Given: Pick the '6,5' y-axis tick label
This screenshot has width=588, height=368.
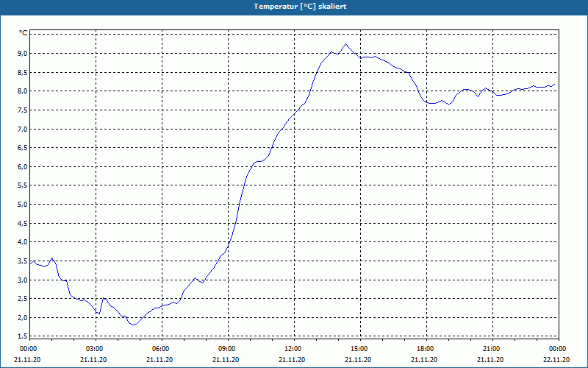Looking at the screenshot, I should click(x=24, y=148).
